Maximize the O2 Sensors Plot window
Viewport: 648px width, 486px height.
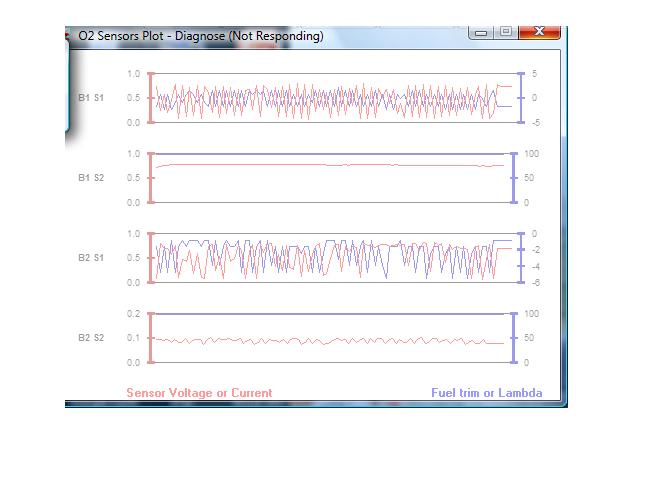[505, 31]
